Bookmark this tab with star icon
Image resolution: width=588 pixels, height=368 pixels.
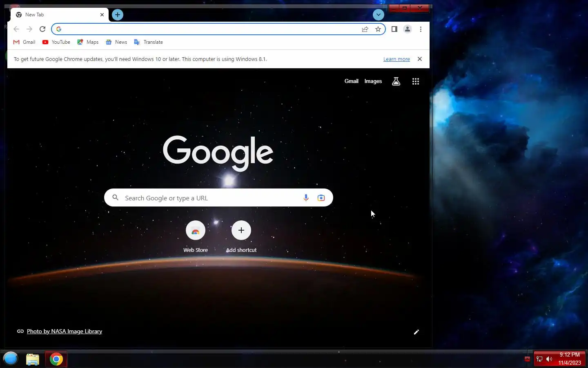click(x=378, y=29)
